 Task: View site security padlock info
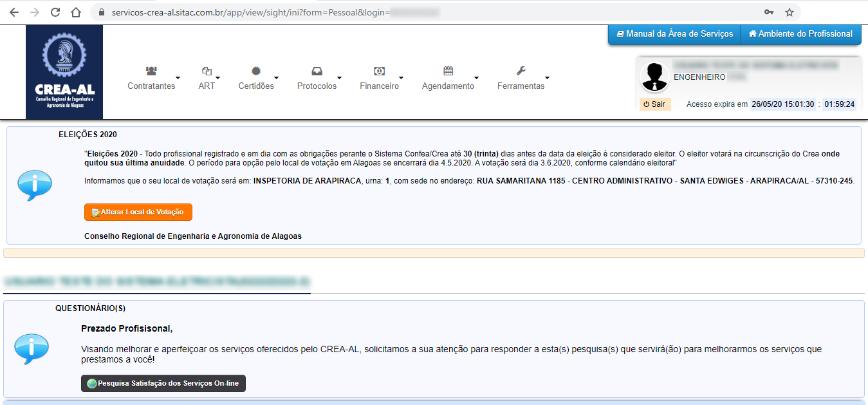click(x=100, y=12)
